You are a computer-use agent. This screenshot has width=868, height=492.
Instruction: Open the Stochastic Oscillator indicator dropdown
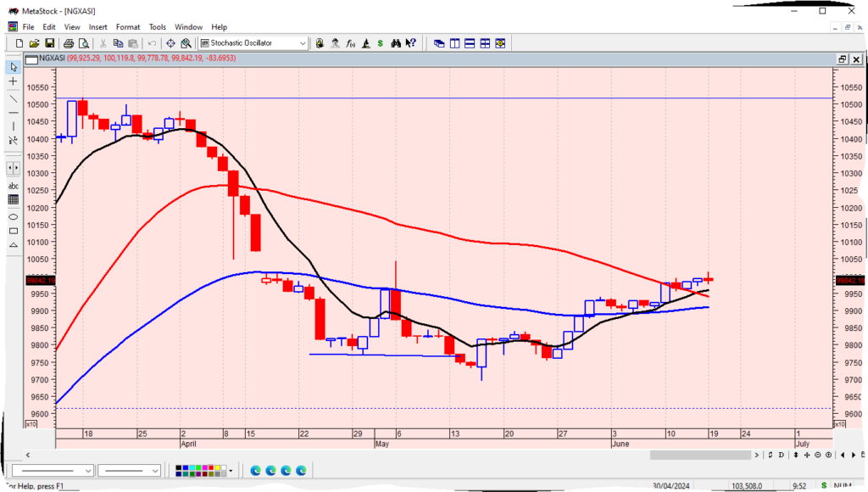coord(303,43)
